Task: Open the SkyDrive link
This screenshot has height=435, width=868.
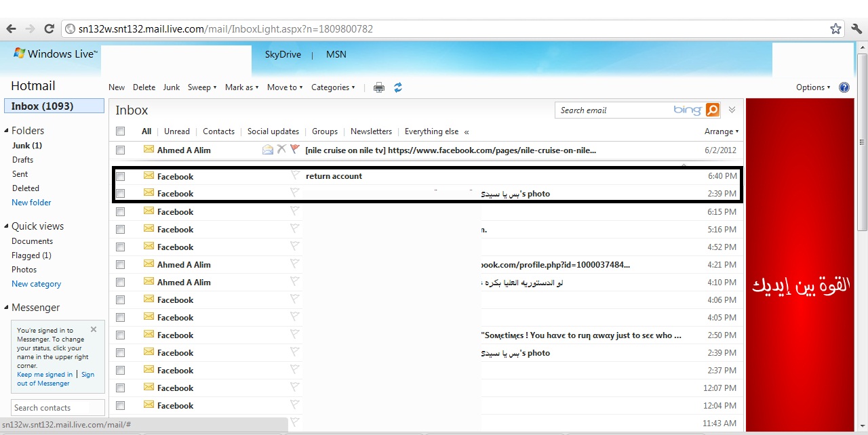Action: (x=283, y=54)
